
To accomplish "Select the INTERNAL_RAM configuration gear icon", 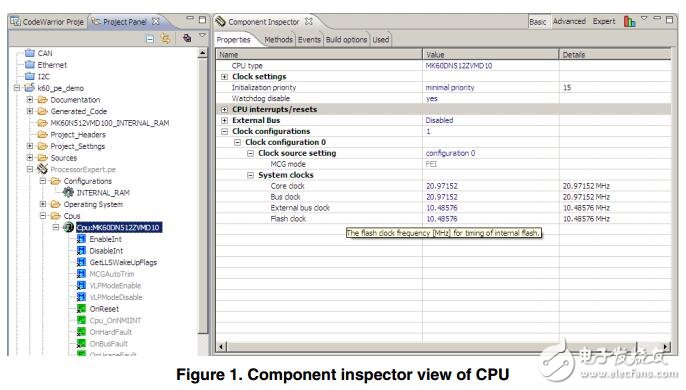I will coord(68,192).
